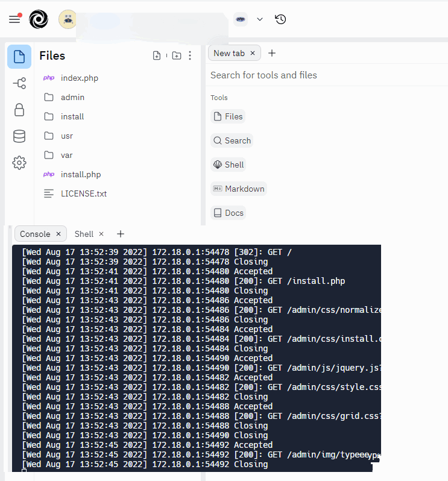Create a new folder via Files header icon
Screen dimensions: 448x481
coord(177,55)
